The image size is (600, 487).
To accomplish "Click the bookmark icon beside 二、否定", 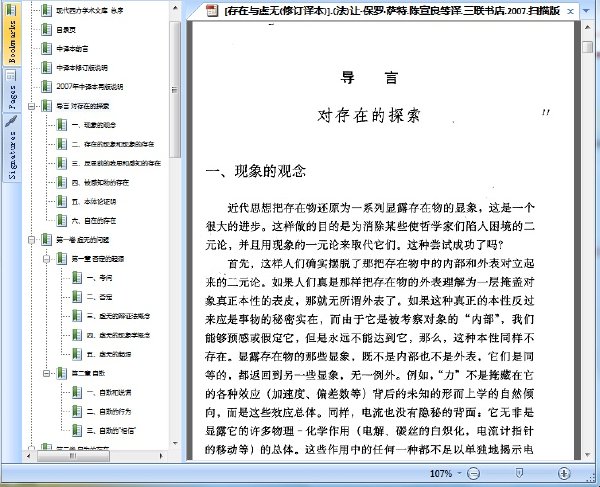I will pos(77,297).
